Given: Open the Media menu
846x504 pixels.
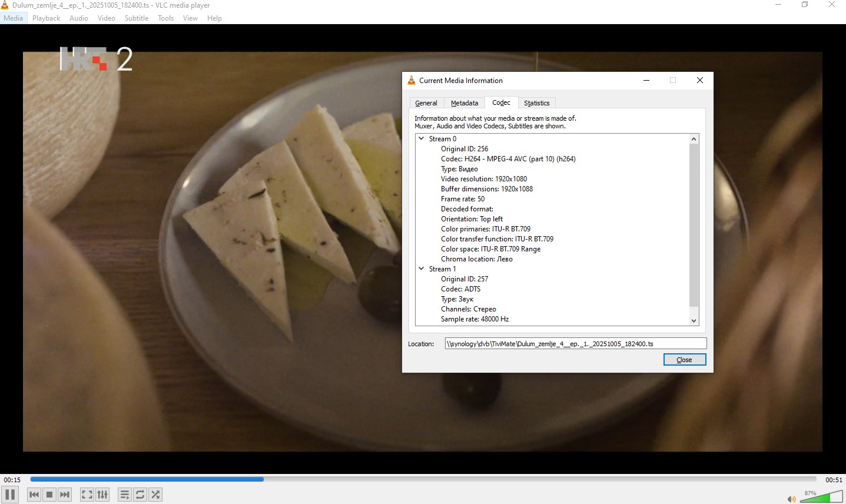Looking at the screenshot, I should point(13,18).
